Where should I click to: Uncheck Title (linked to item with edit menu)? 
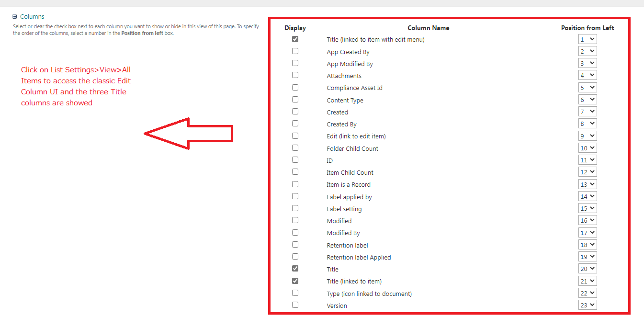pyautogui.click(x=295, y=39)
